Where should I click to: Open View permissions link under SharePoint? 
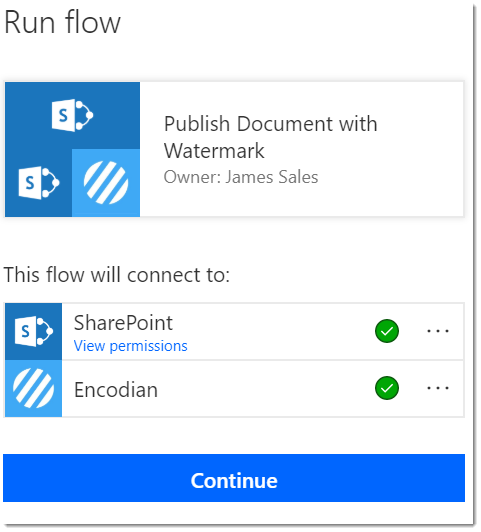tap(131, 346)
